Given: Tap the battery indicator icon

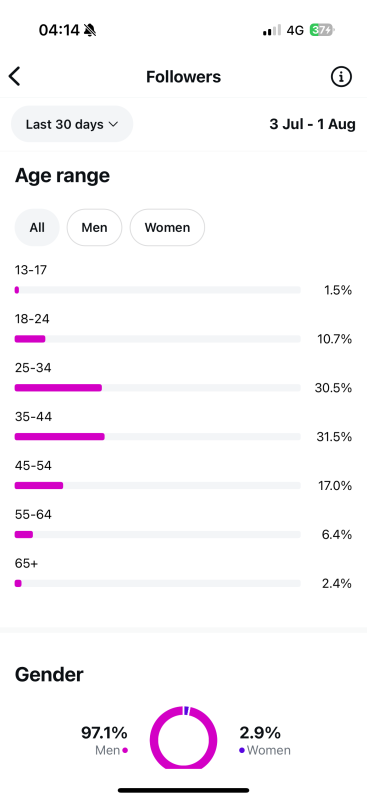Looking at the screenshot, I should point(322,31).
